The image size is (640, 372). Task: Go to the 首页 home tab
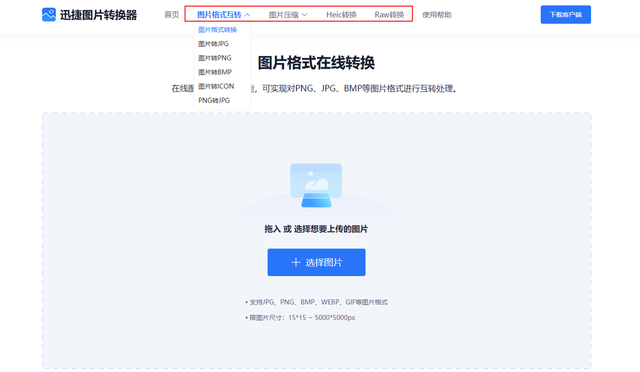(x=171, y=15)
